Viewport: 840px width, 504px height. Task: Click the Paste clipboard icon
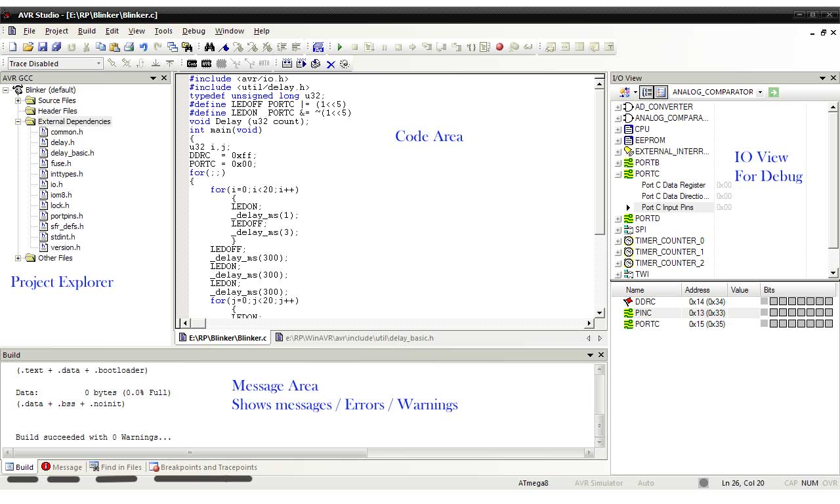point(114,47)
